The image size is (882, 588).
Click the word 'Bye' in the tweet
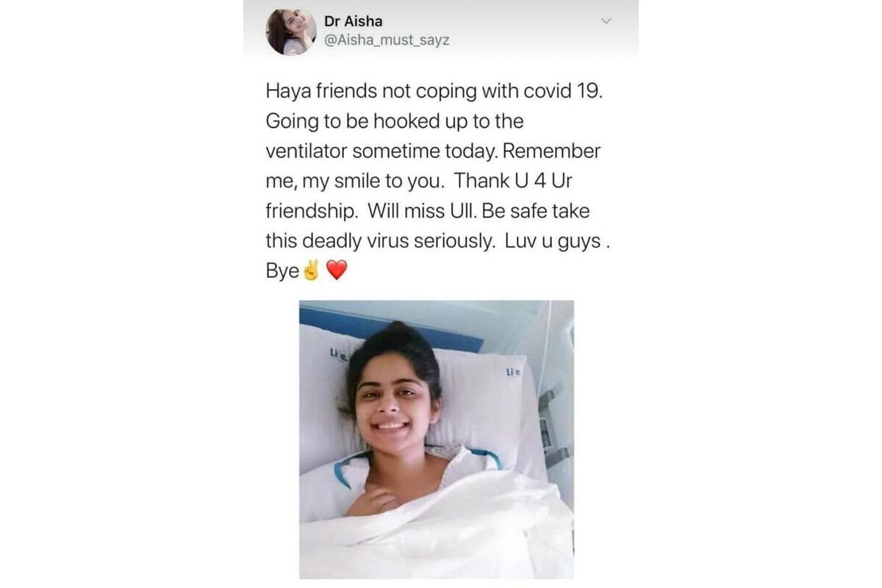pos(282,271)
